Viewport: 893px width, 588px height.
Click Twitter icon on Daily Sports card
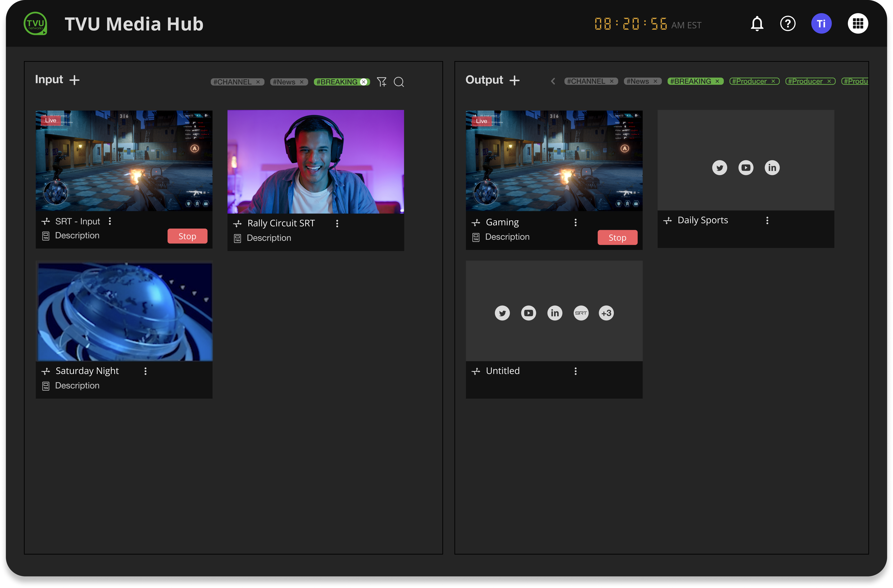pyautogui.click(x=719, y=168)
